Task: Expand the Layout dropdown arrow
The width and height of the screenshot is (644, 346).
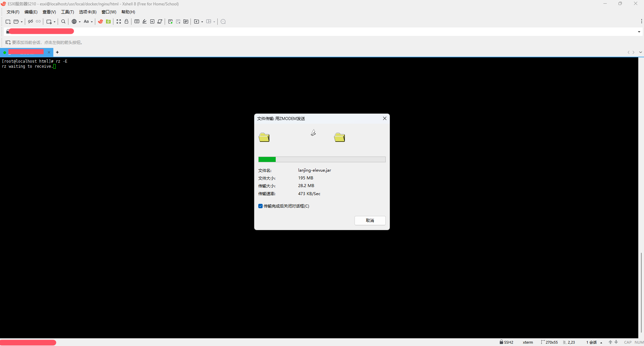Action: (214, 22)
